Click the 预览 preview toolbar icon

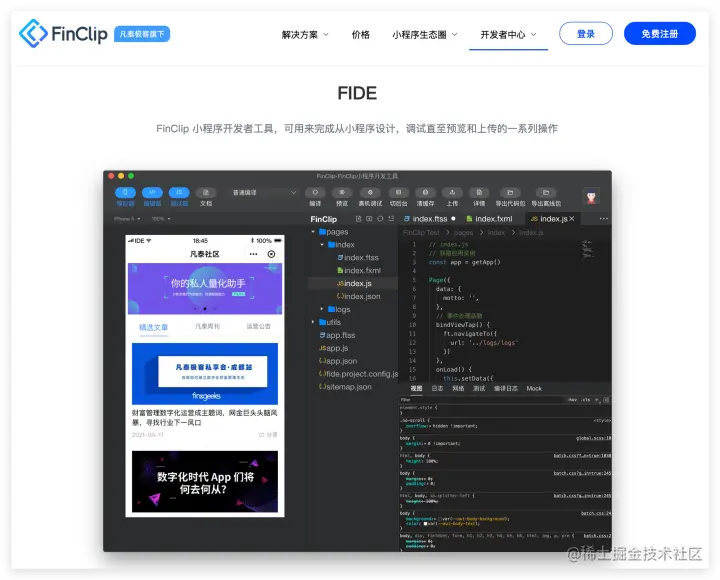pos(342,192)
